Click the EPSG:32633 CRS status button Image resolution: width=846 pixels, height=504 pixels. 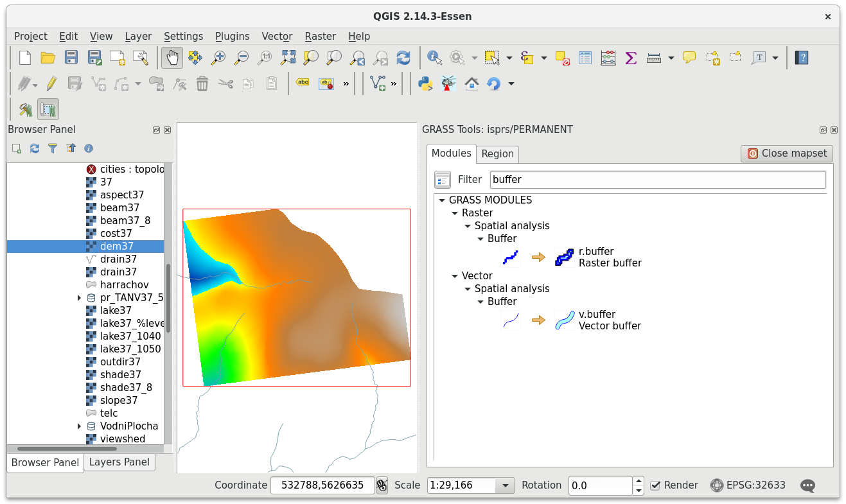(x=748, y=485)
